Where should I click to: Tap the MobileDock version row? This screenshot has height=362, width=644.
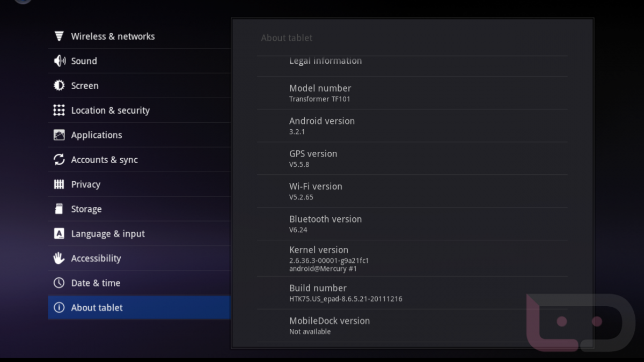click(x=412, y=326)
